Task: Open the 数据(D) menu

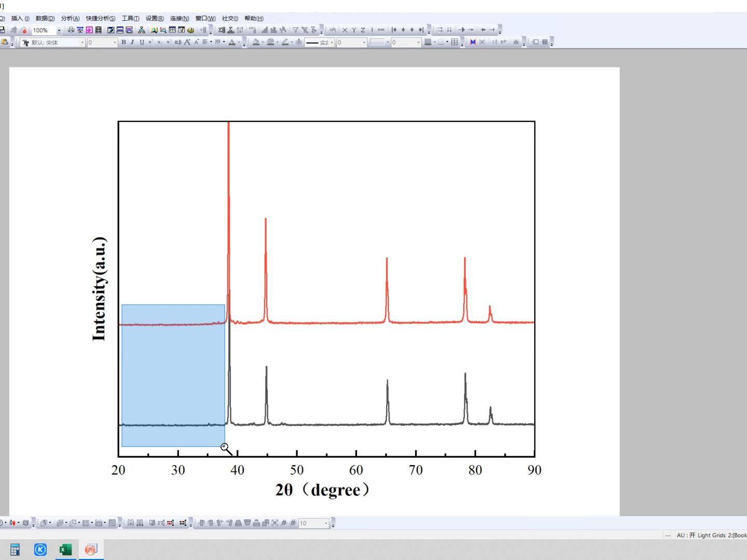Action: tap(45, 18)
